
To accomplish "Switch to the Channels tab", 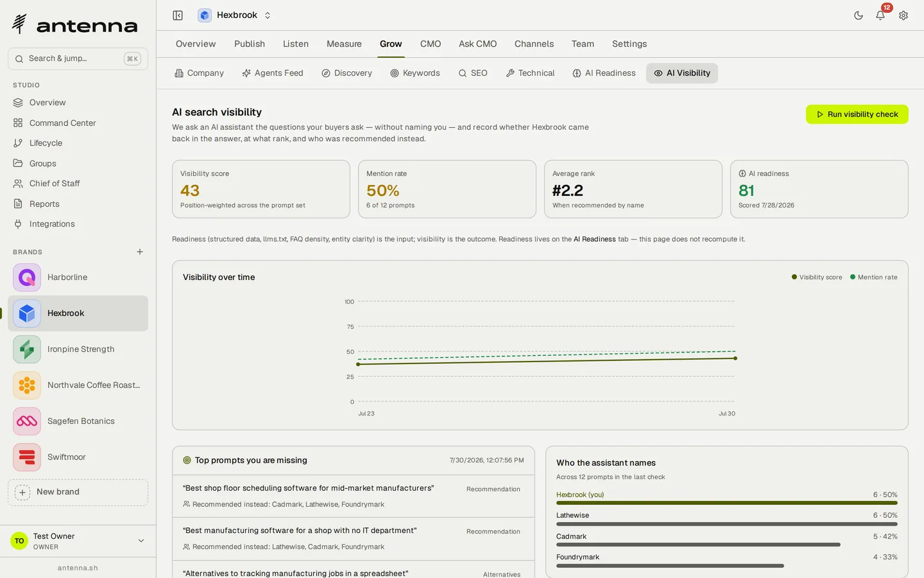I will (x=534, y=44).
